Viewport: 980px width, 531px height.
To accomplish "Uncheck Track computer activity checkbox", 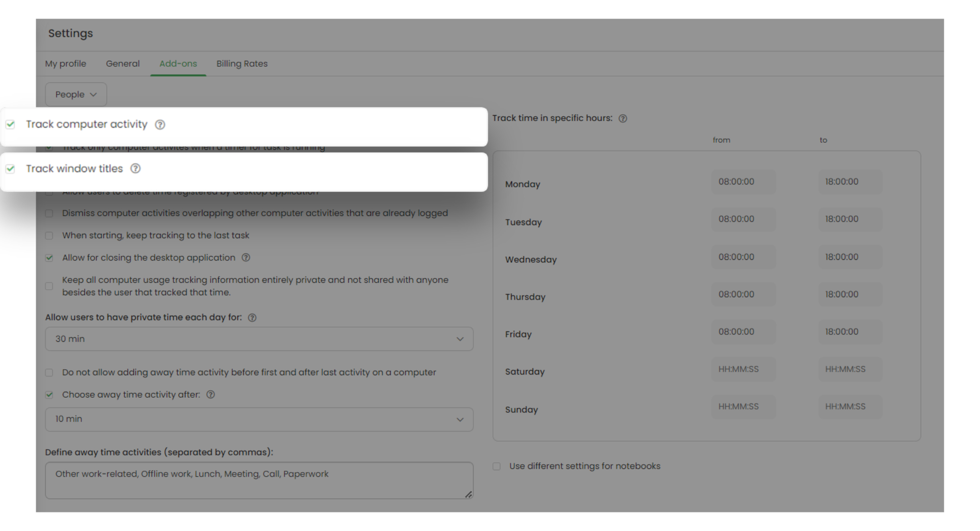I will tap(10, 125).
